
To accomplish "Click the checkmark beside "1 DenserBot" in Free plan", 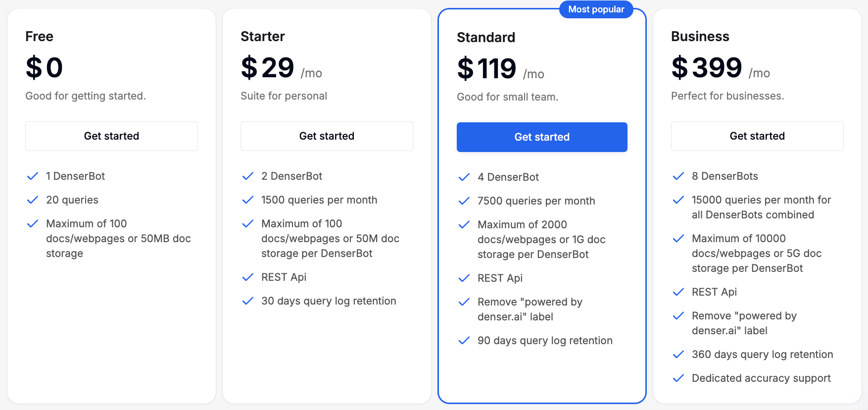I will click(33, 176).
